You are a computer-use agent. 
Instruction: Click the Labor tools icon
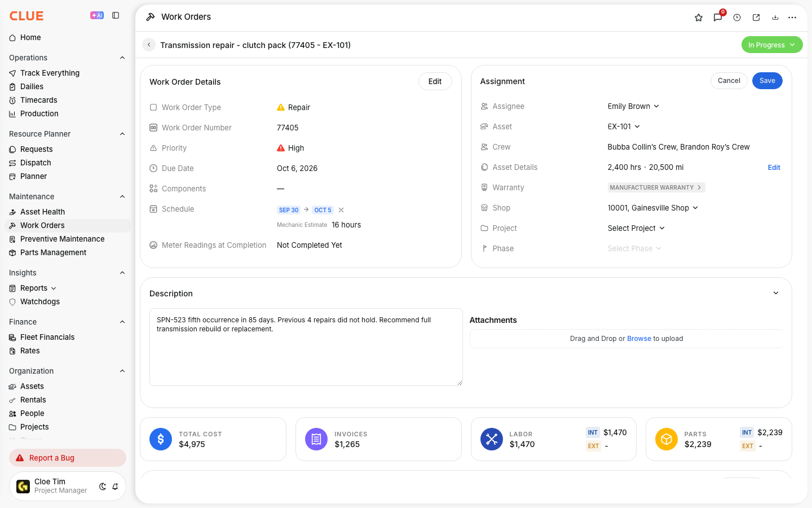point(492,439)
